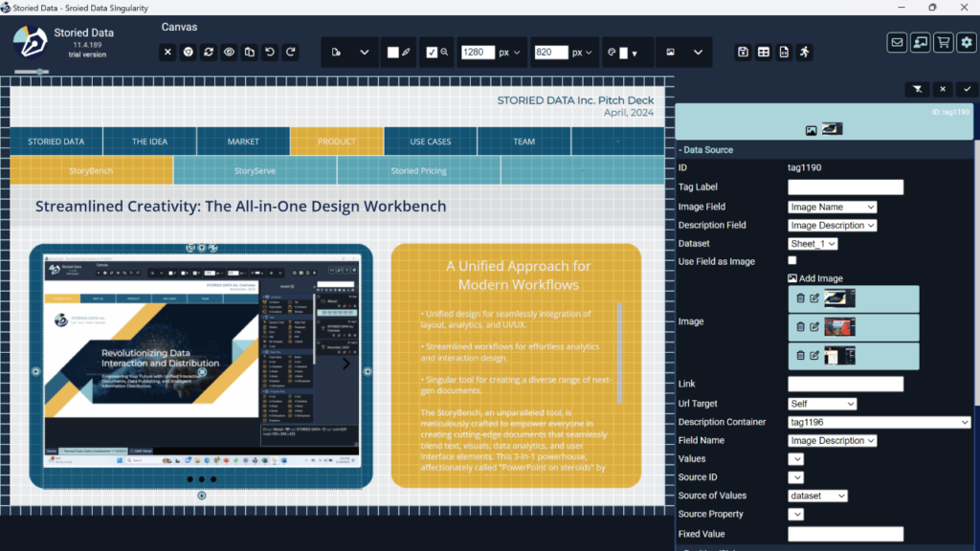Delete the first image using trash icon

[x=800, y=299]
